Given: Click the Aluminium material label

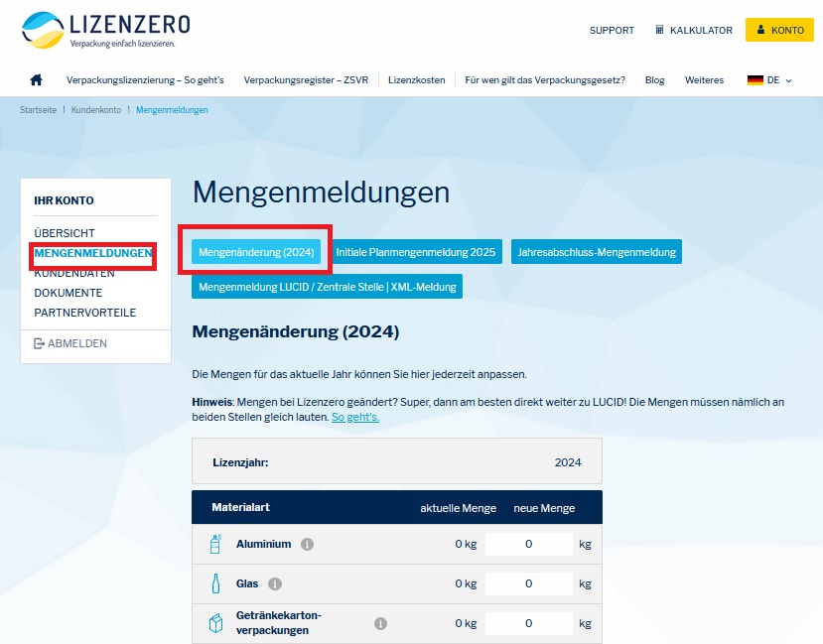Looking at the screenshot, I should (x=263, y=545).
